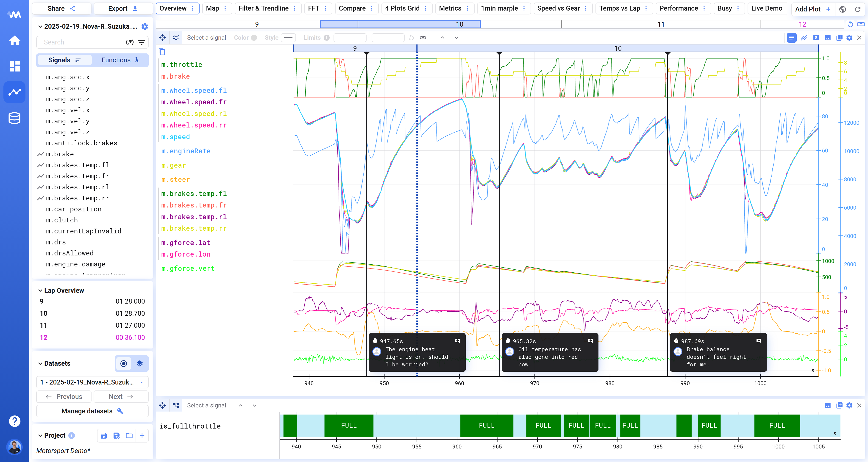Viewport: 868px width, 462px height.
Task: Click the pan/move tool in plot toolbar
Action: click(x=162, y=38)
